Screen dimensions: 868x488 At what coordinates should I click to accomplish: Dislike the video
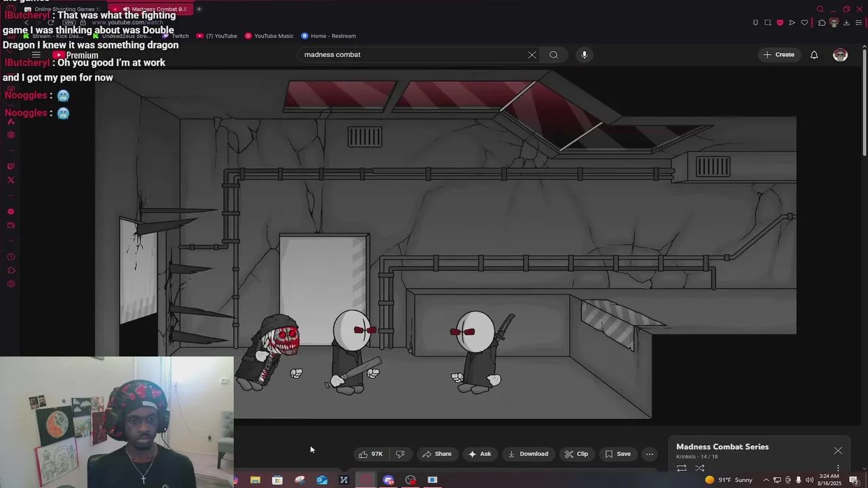click(400, 454)
